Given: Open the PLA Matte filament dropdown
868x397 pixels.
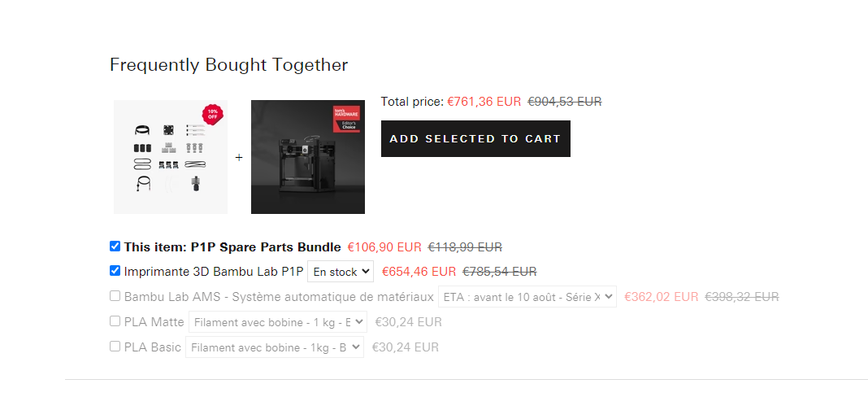Looking at the screenshot, I should 278,321.
